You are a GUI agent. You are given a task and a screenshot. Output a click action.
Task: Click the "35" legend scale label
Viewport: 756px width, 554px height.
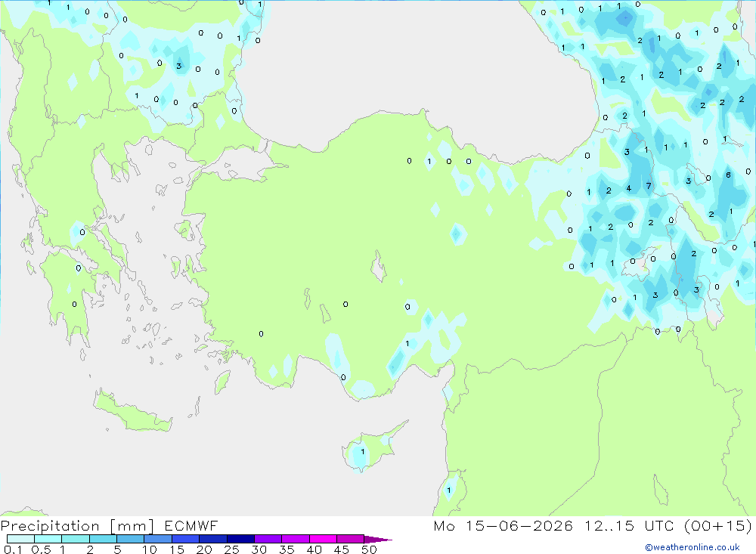pos(287,549)
